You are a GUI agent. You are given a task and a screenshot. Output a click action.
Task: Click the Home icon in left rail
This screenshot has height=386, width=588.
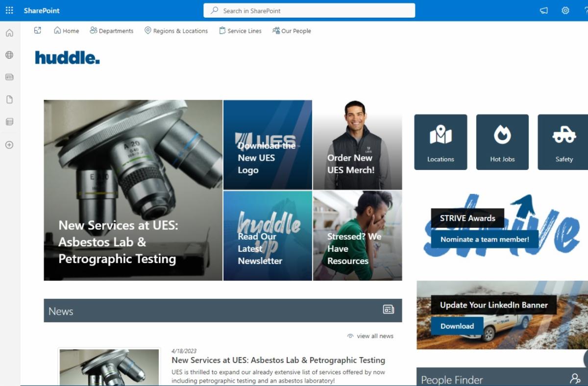(x=9, y=33)
